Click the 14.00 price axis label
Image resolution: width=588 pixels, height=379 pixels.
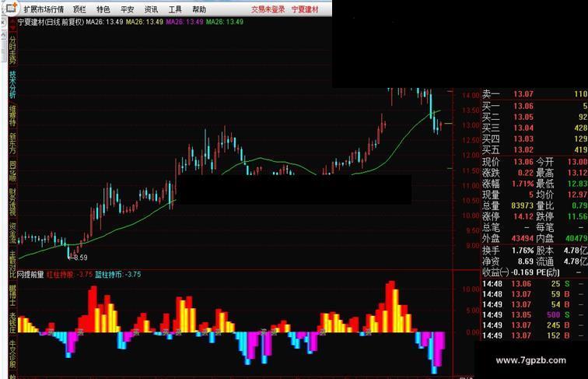click(471, 95)
